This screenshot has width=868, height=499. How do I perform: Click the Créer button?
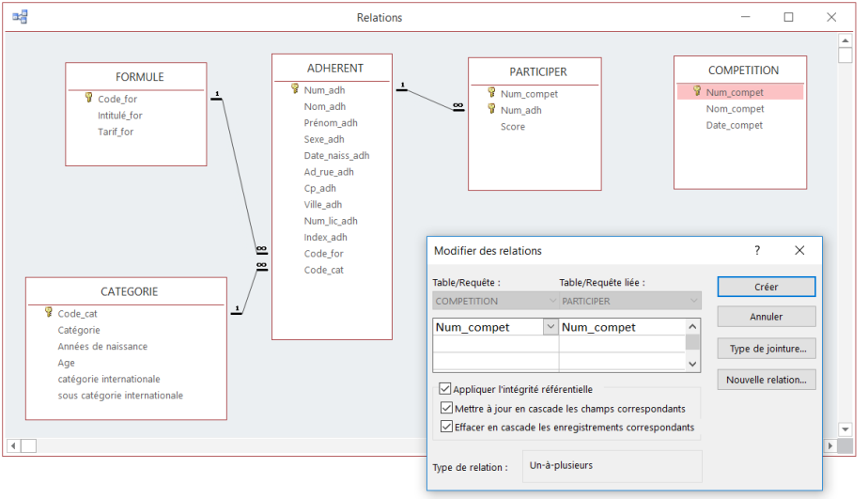(767, 287)
